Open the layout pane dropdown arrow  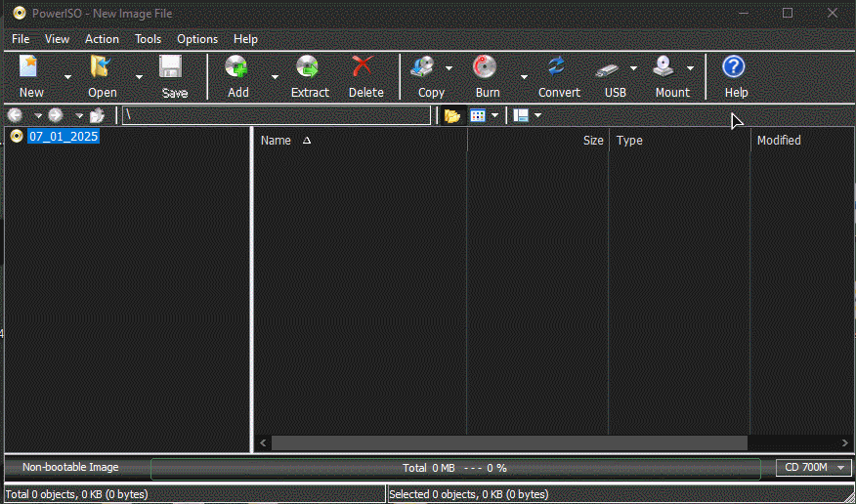(537, 115)
